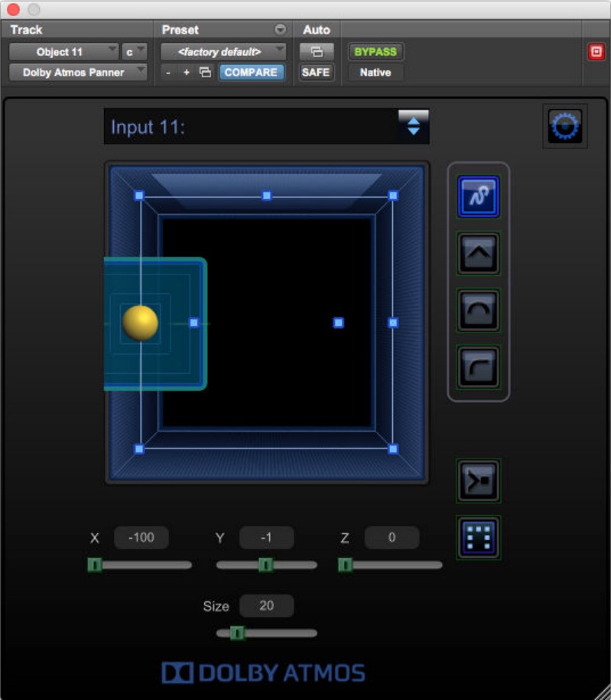Viewport: 611px width, 700px height.
Task: Close the plug-in window red button
Action: [14, 9]
